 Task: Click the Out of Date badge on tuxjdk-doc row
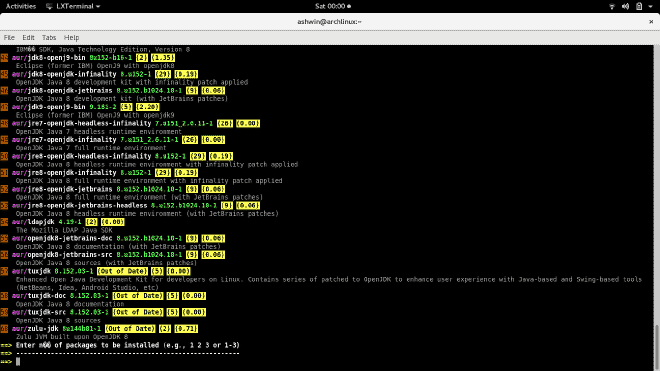click(x=138, y=296)
